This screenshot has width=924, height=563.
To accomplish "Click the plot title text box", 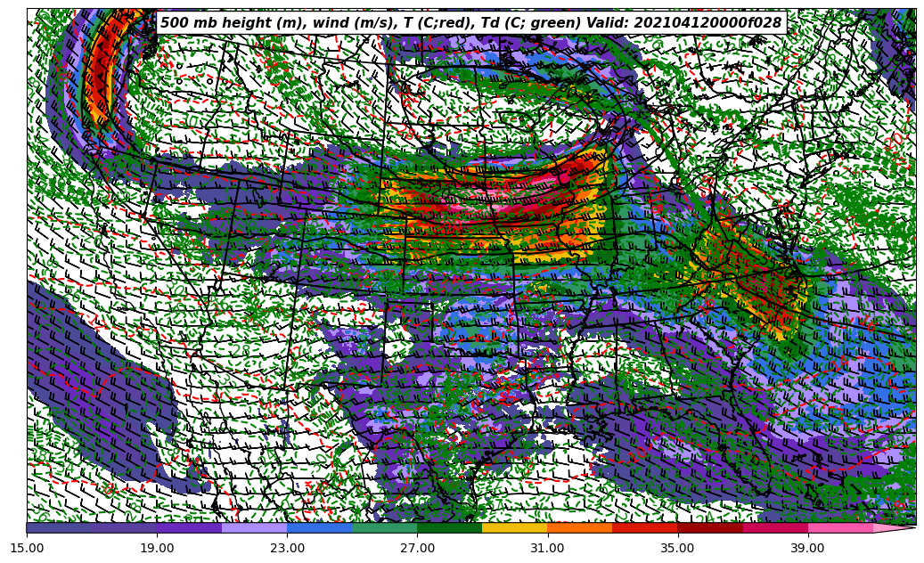I will 470,23.
